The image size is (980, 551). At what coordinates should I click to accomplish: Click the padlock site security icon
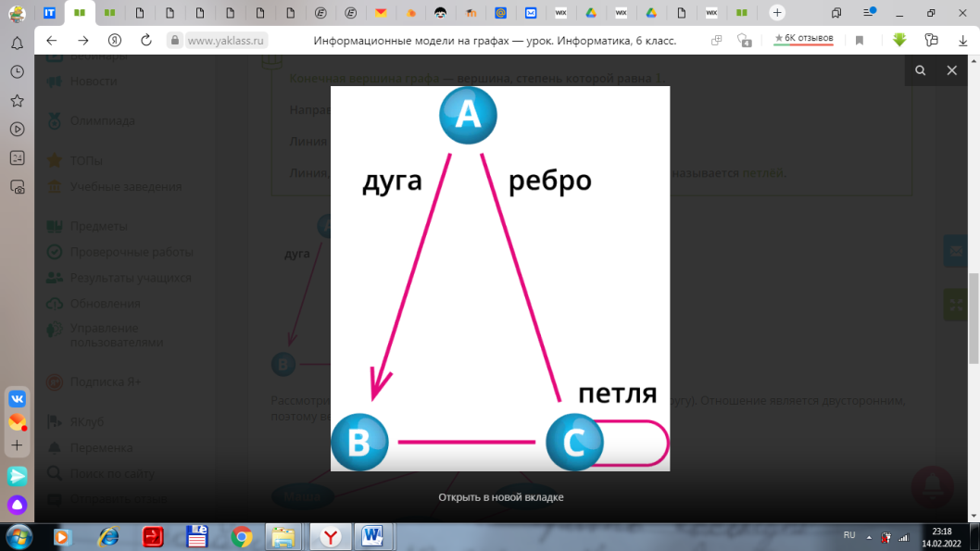pyautogui.click(x=175, y=40)
